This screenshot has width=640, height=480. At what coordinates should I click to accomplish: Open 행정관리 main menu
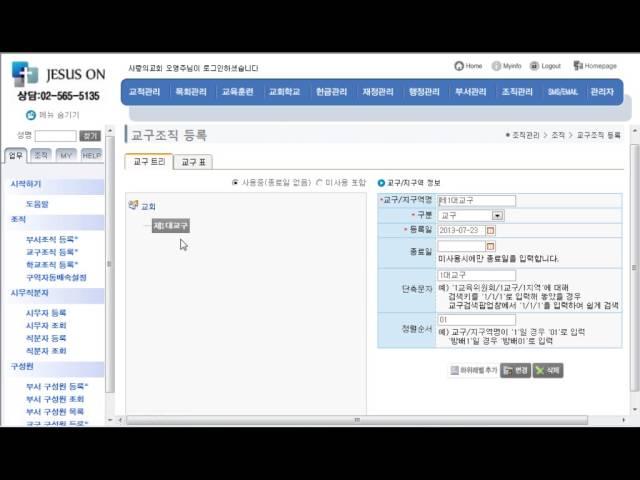point(424,92)
